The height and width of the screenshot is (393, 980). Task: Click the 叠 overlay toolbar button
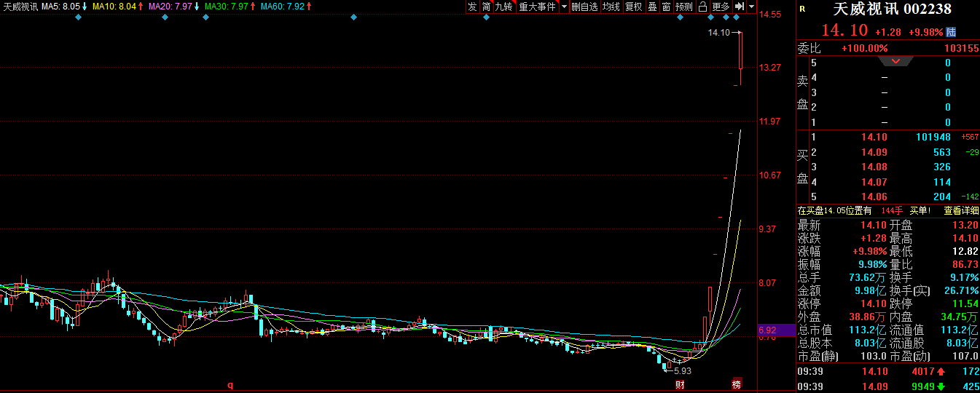[652, 7]
